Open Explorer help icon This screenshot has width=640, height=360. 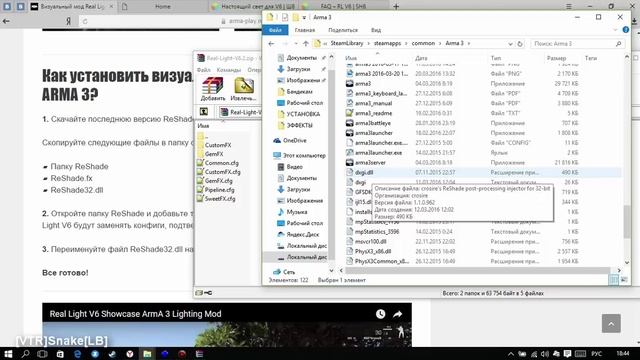[626, 30]
